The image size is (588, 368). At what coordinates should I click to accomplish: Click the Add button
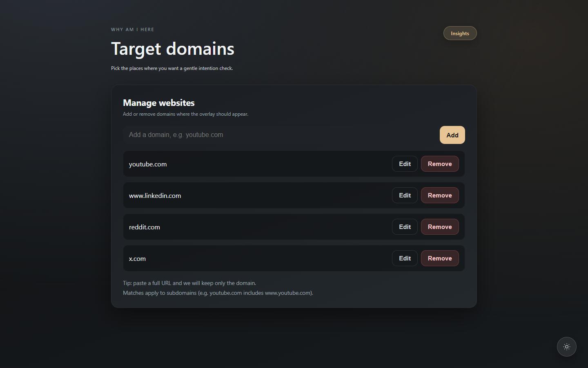click(x=452, y=135)
